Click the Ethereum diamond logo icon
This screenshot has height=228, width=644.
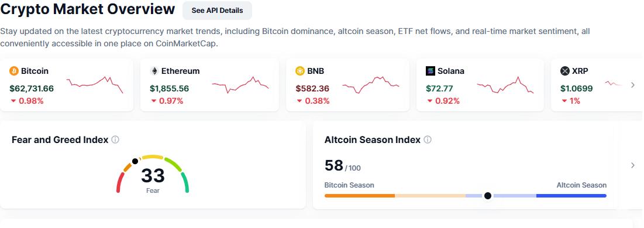click(x=154, y=71)
